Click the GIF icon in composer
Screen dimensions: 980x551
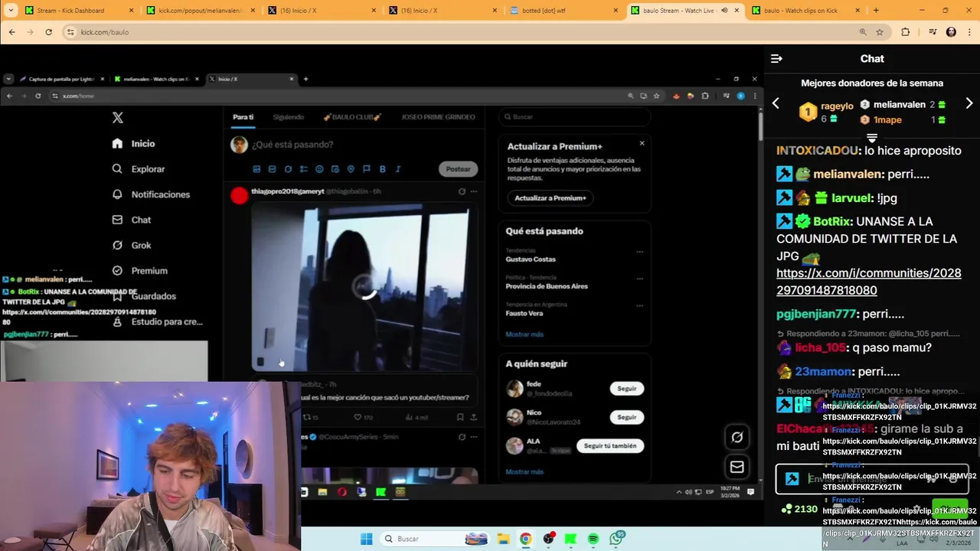click(272, 169)
